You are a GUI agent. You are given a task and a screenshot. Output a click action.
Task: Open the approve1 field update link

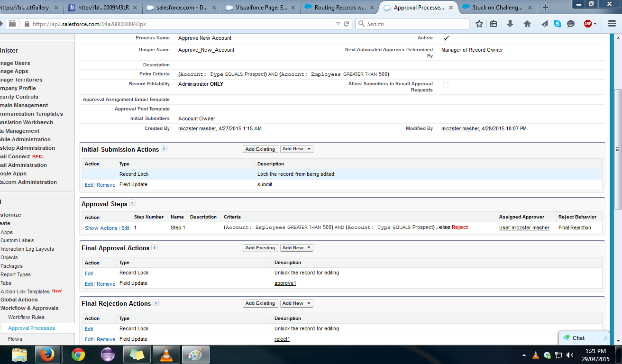point(285,283)
